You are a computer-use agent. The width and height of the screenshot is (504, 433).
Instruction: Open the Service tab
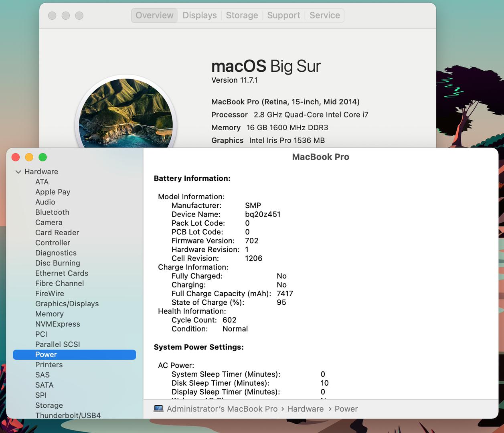(324, 15)
